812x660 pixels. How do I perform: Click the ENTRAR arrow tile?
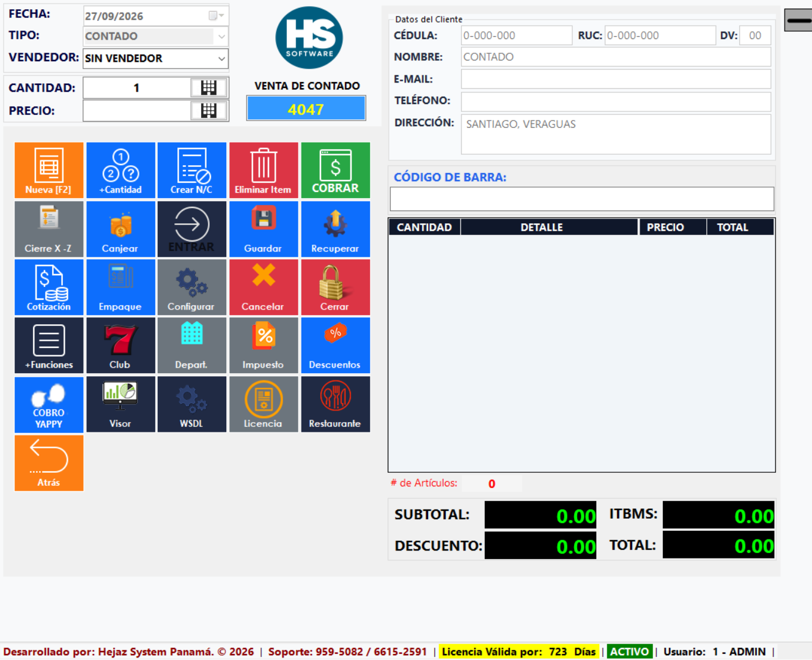(192, 229)
